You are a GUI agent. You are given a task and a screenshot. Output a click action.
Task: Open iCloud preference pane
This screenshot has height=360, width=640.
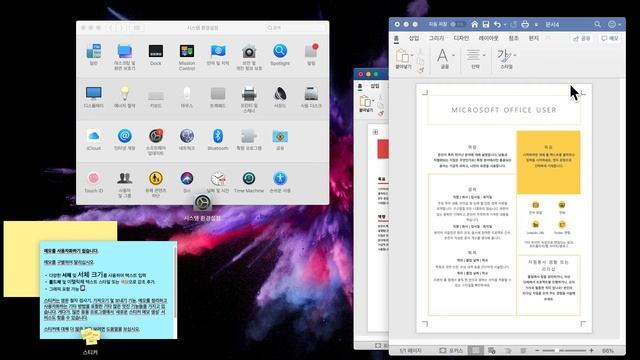(x=93, y=136)
